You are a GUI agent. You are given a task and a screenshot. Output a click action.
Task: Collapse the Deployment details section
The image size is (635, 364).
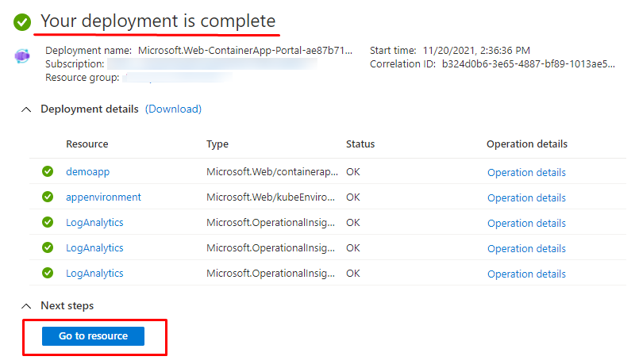pyautogui.click(x=26, y=109)
